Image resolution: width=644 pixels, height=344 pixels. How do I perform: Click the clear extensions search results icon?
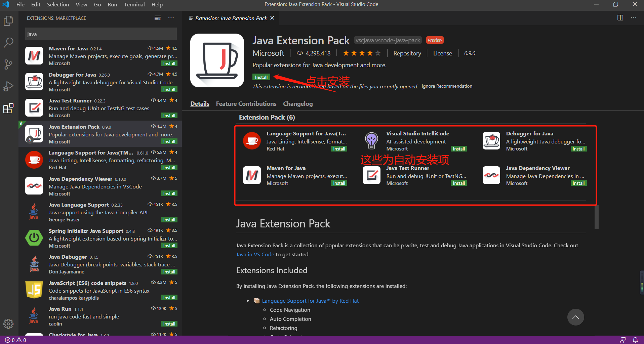pyautogui.click(x=157, y=18)
